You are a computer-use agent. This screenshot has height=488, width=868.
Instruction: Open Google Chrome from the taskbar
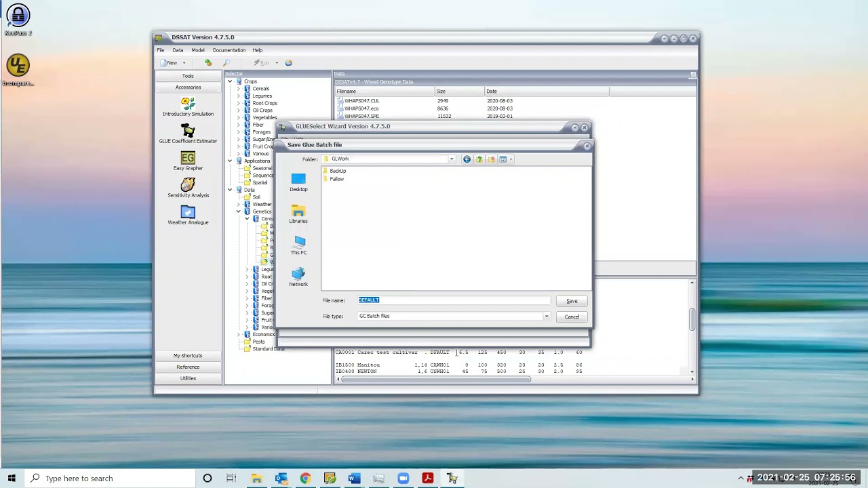pos(305,479)
